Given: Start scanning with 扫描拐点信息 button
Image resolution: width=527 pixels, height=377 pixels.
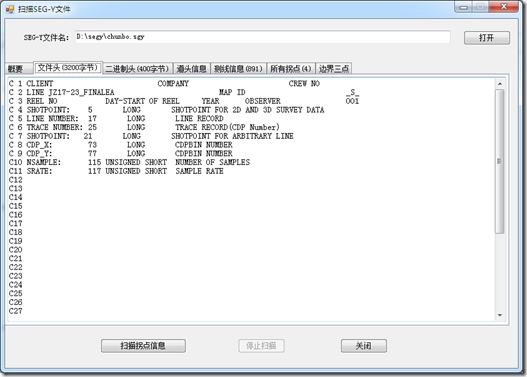Looking at the screenshot, I should [143, 346].
